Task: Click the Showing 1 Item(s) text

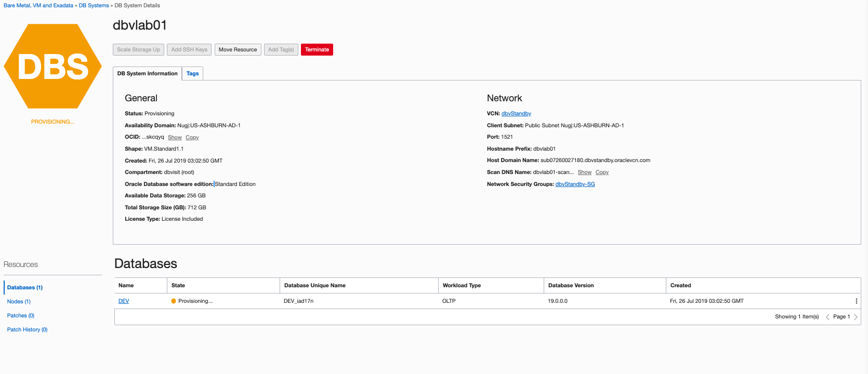Action: pos(797,317)
